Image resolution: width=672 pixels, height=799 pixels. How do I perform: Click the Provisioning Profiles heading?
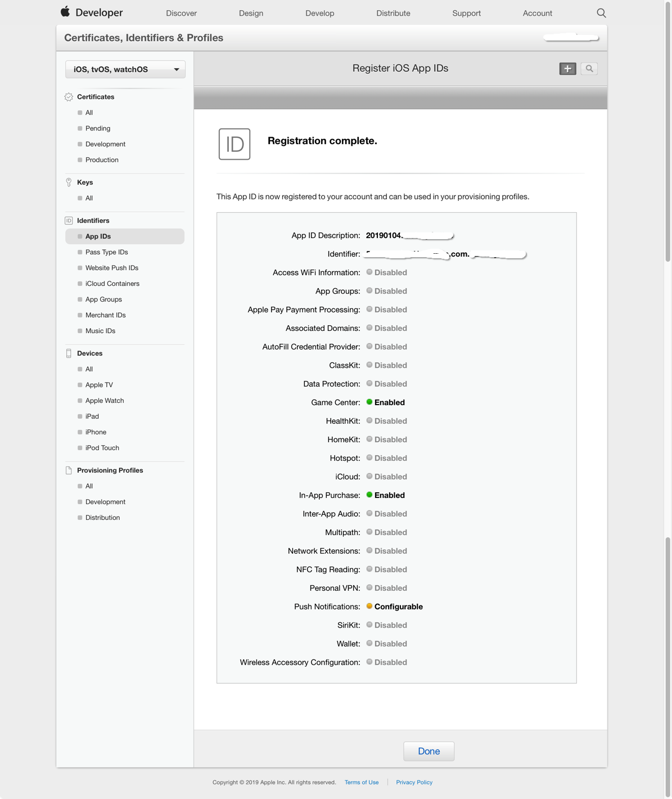point(110,470)
